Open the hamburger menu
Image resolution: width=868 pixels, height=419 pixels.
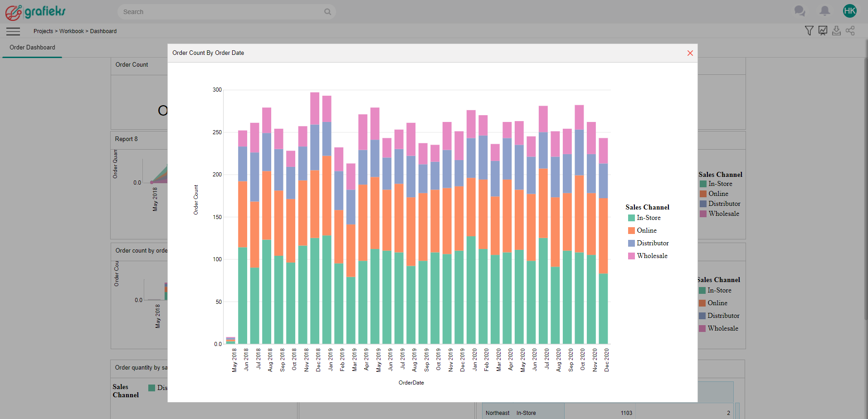(13, 31)
